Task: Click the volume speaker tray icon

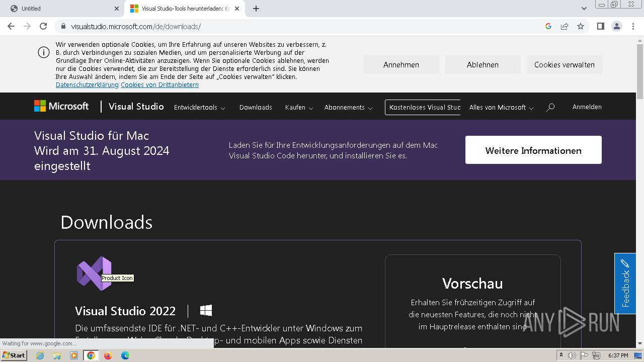Action: click(x=572, y=355)
